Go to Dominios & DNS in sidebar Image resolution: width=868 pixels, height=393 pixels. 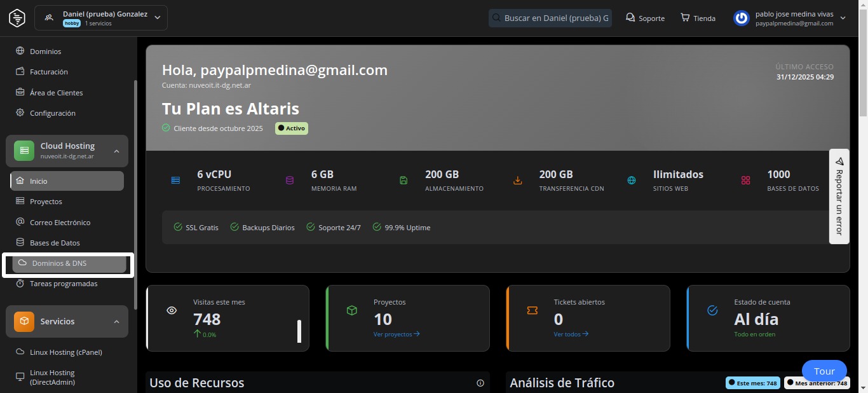59,263
